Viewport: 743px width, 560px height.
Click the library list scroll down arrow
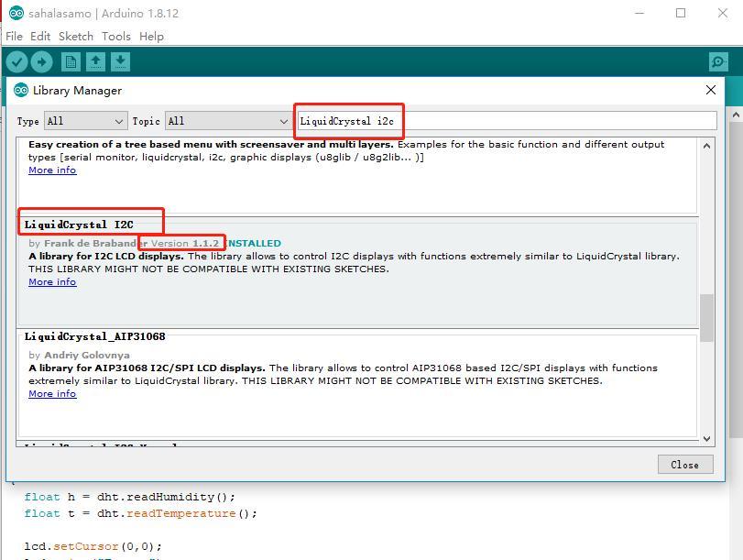click(706, 439)
